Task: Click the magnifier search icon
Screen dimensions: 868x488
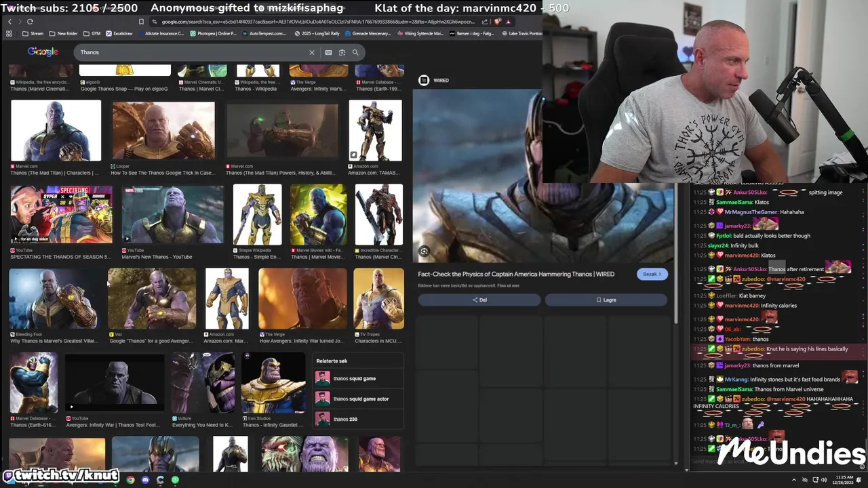Action: pos(355,52)
